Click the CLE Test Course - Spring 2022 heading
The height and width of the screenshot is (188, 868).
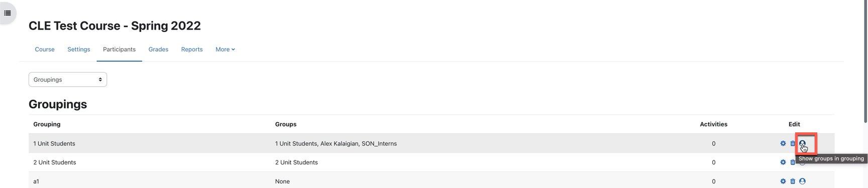pyautogui.click(x=115, y=26)
